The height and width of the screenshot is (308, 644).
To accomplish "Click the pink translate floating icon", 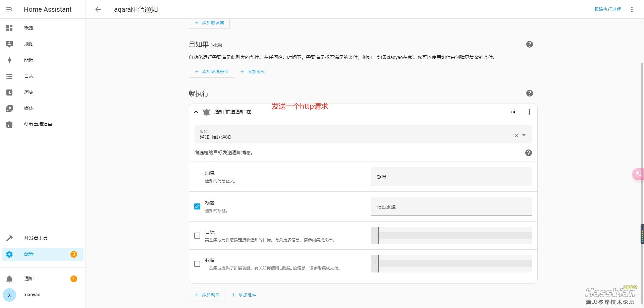I will coord(638,174).
